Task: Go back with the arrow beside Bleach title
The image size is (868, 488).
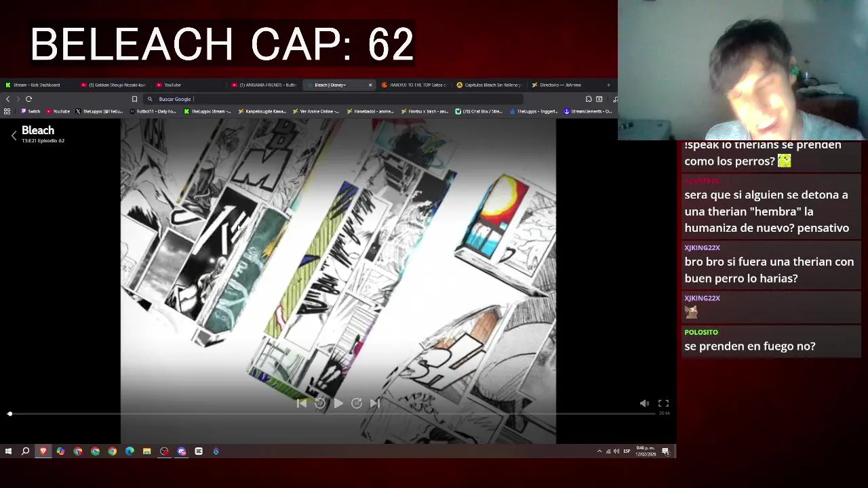Action: (14, 136)
